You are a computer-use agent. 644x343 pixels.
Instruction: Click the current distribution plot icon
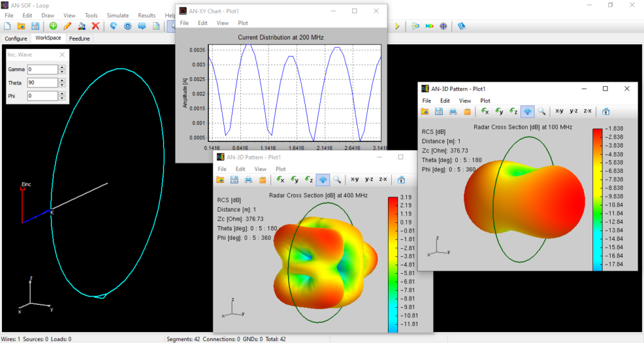pos(415,26)
